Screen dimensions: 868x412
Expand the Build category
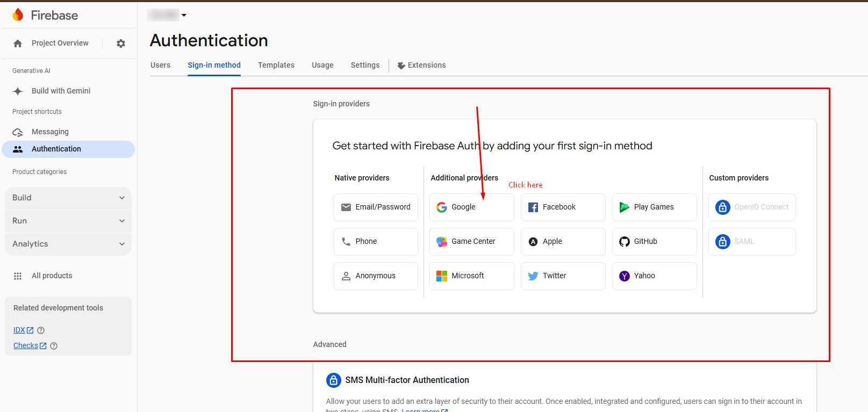click(68, 198)
